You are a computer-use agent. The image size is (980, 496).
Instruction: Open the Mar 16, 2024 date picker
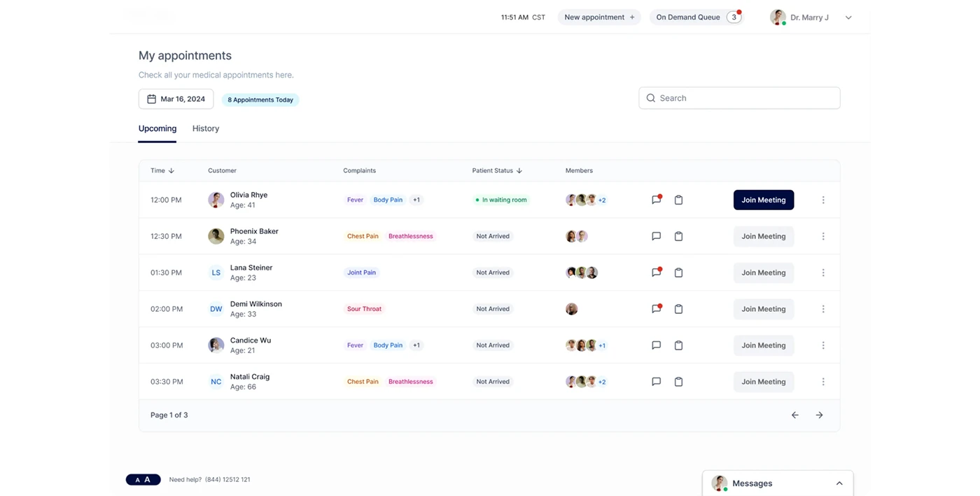(x=176, y=99)
